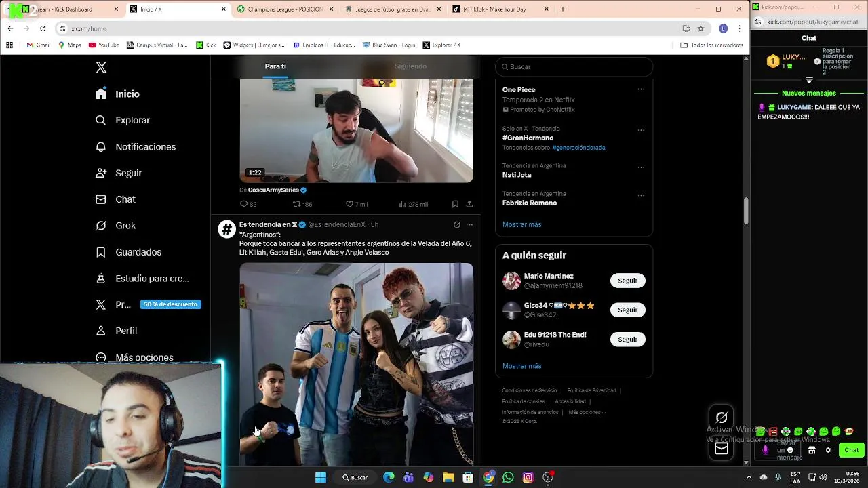Click the repost icon with 186 reposts
868x488 pixels.
tap(296, 204)
